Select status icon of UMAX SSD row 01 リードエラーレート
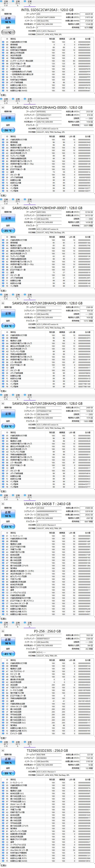The image size is (95, 868). (x=3, y=536)
